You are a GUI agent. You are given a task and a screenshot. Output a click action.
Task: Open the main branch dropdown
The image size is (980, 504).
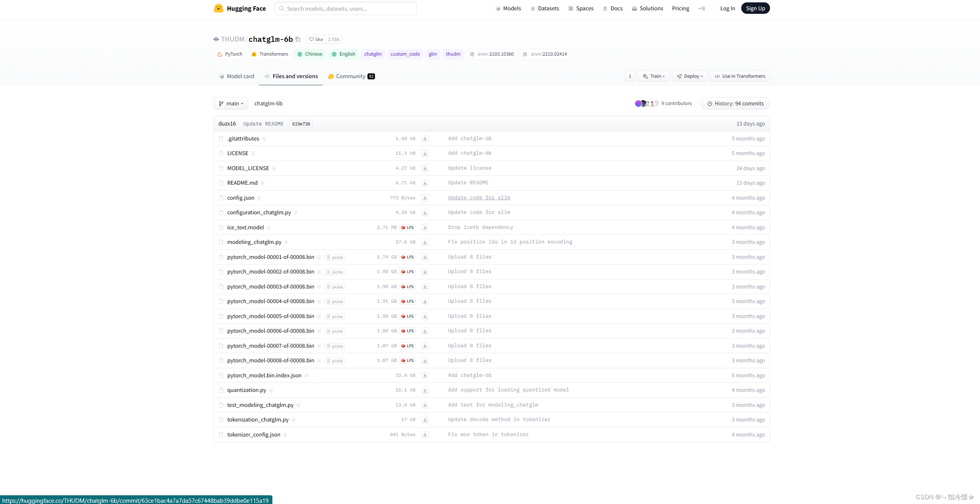(231, 103)
